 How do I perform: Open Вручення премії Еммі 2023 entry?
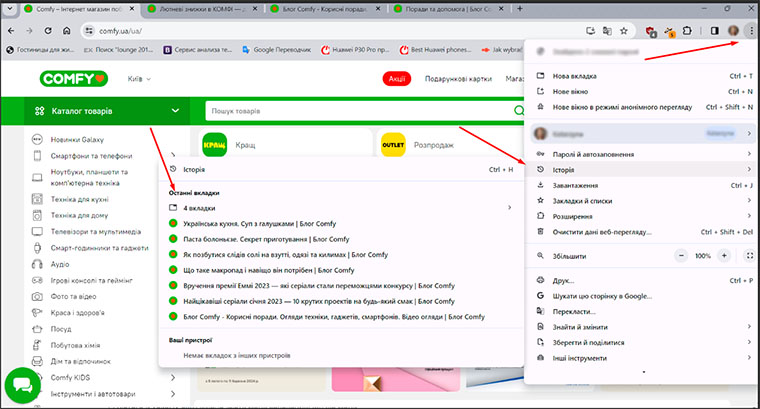[x=341, y=285]
